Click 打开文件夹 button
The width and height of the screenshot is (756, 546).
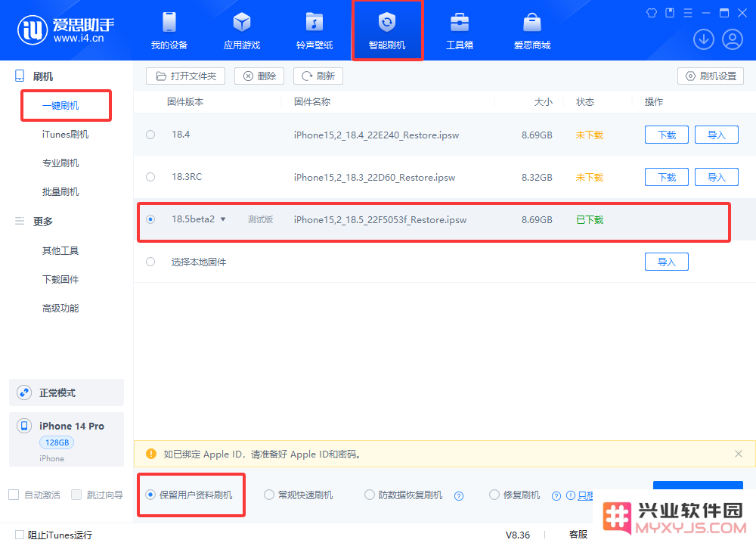pyautogui.click(x=186, y=76)
